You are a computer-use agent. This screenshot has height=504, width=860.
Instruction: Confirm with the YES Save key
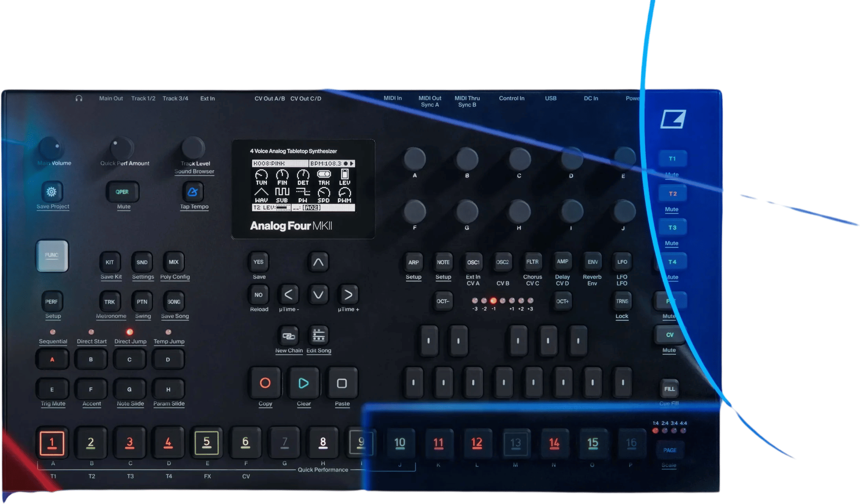[258, 262]
